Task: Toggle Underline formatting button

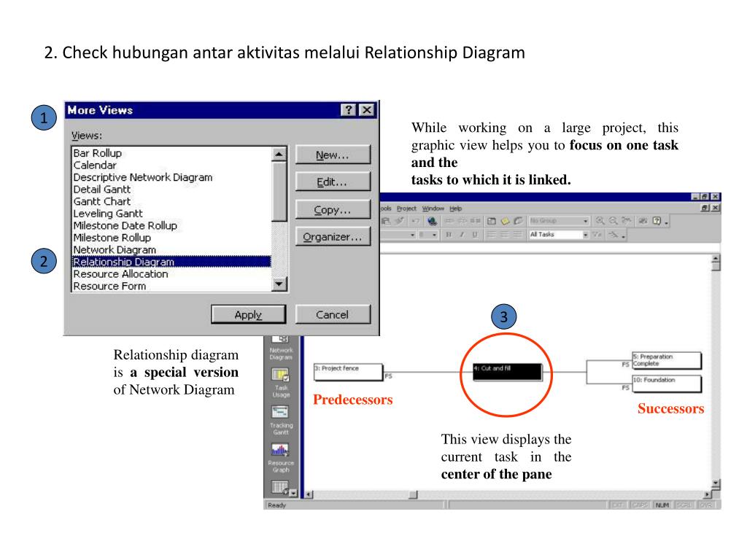Action: pos(475,235)
